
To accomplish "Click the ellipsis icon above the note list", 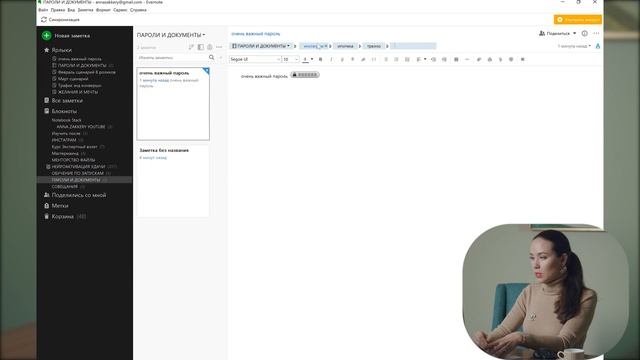I will tap(219, 47).
